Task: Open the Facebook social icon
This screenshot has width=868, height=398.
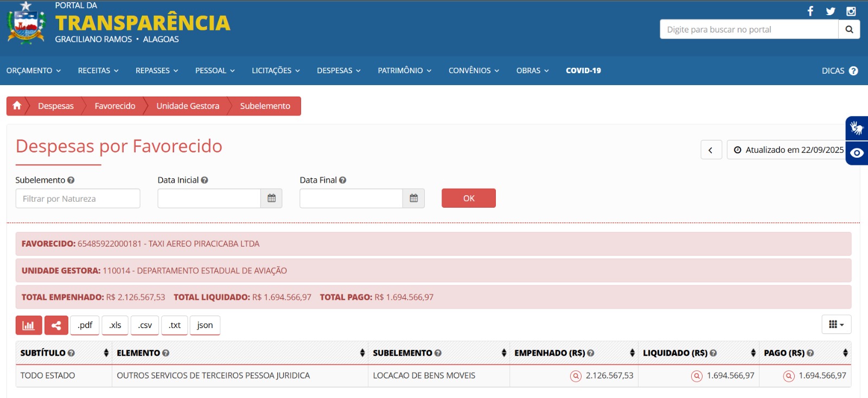Action: 810,11
